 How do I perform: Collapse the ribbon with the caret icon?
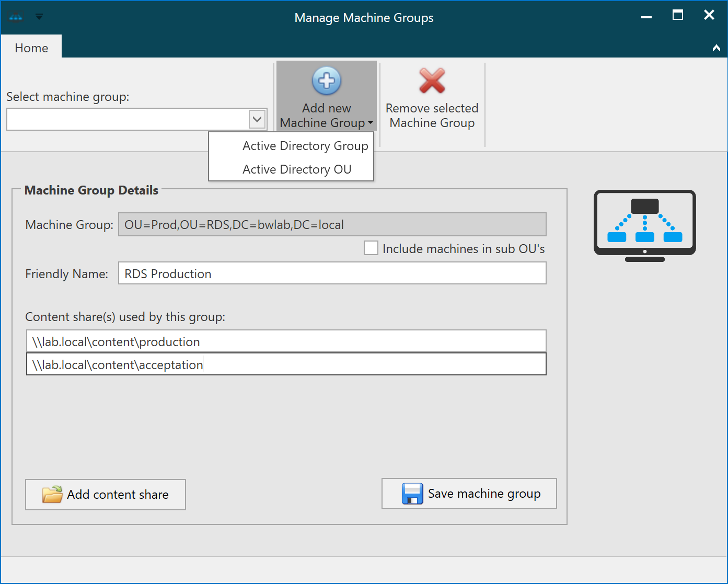[x=716, y=48]
